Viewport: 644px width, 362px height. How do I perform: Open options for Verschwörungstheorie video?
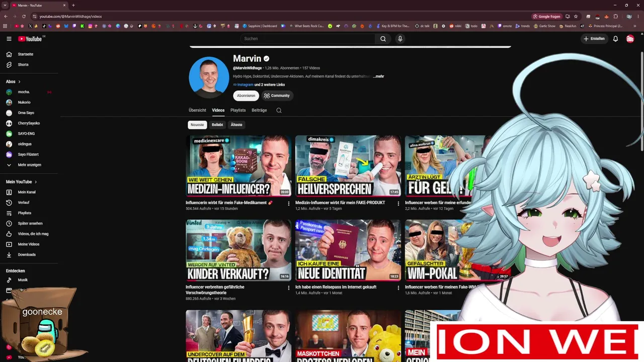(x=289, y=288)
